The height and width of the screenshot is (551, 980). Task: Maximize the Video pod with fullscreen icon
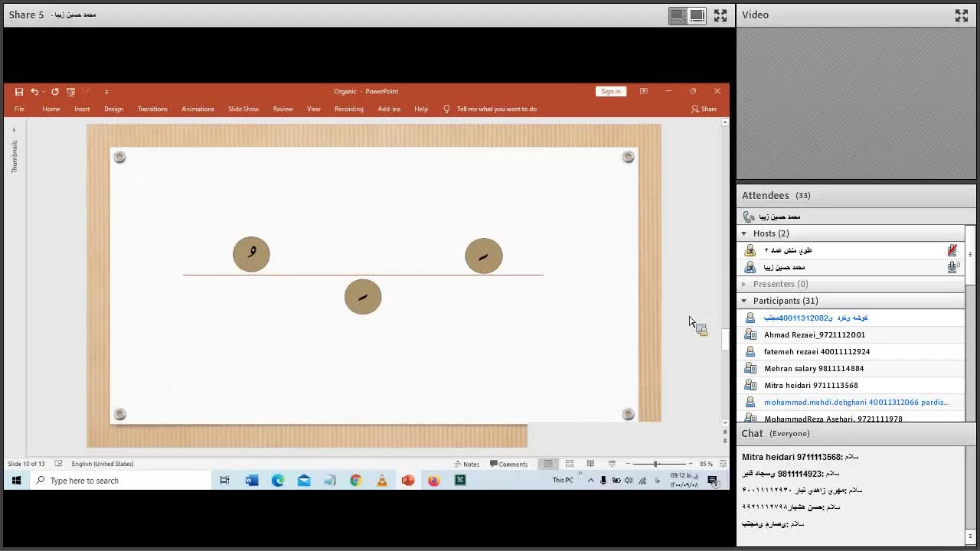(961, 15)
